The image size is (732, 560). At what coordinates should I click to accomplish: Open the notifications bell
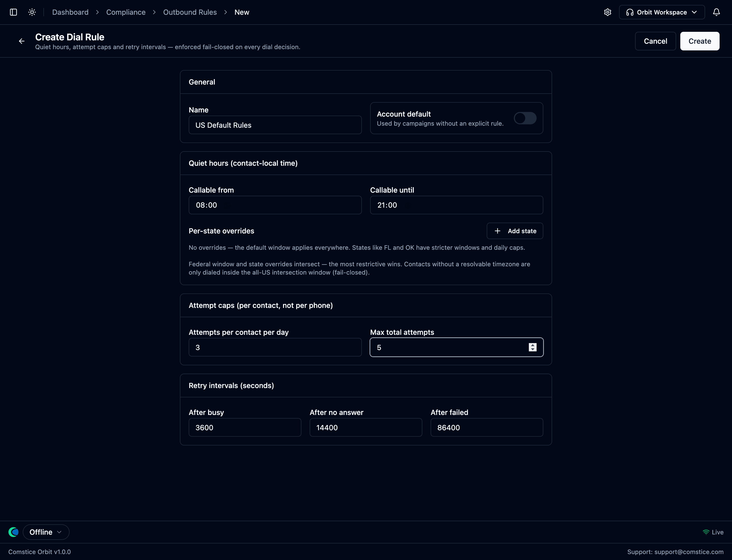pos(716,12)
